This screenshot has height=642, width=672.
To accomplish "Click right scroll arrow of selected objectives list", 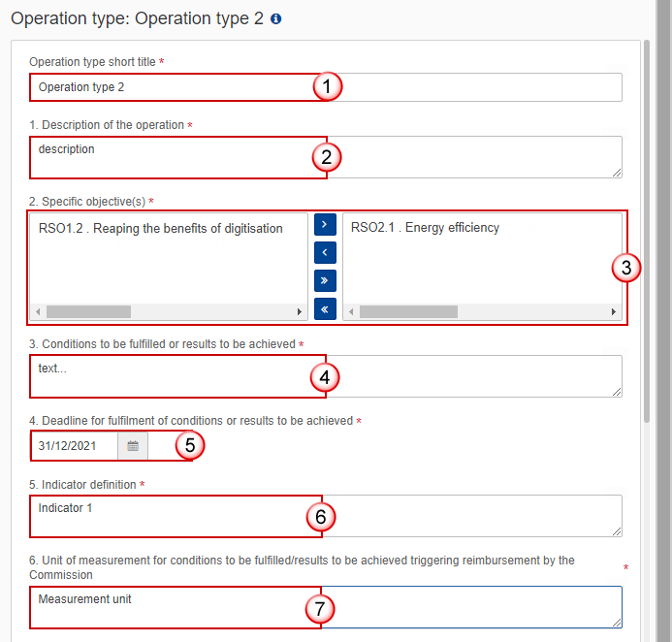I will (613, 311).
